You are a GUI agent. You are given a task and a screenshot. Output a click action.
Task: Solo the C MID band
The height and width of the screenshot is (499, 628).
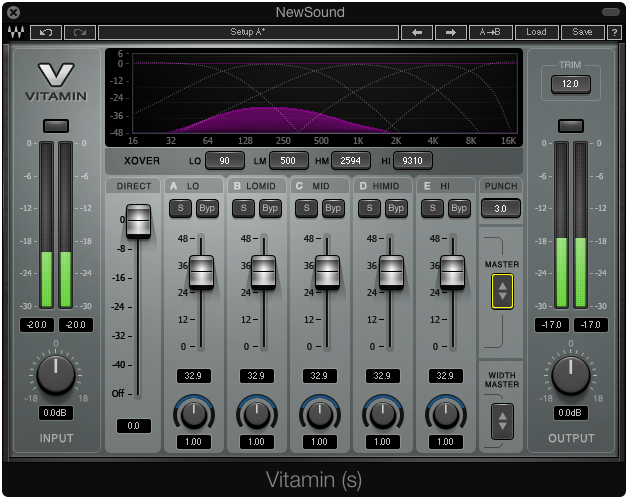pos(306,208)
